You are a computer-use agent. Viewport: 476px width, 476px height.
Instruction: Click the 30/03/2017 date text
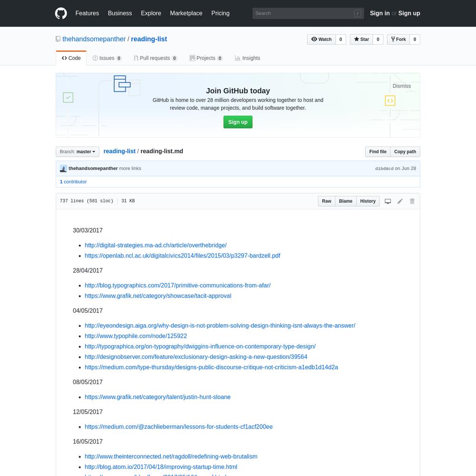(88, 230)
